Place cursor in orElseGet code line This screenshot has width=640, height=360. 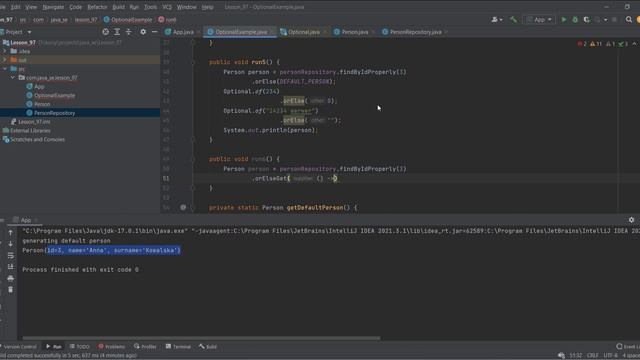point(295,178)
